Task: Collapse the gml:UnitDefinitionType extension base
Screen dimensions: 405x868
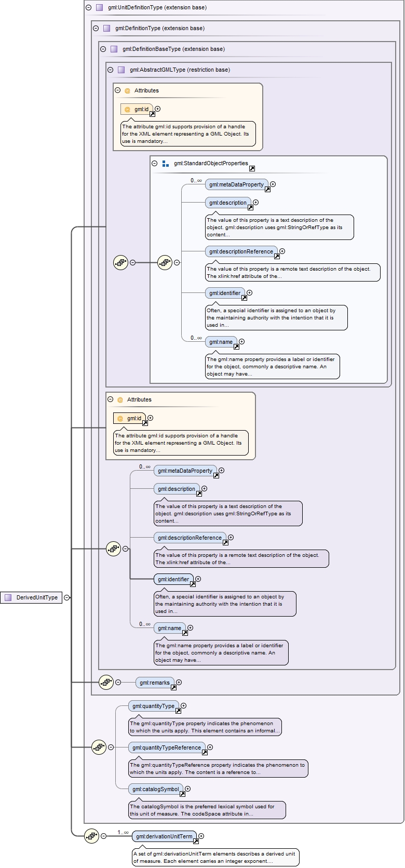Action: click(x=88, y=8)
